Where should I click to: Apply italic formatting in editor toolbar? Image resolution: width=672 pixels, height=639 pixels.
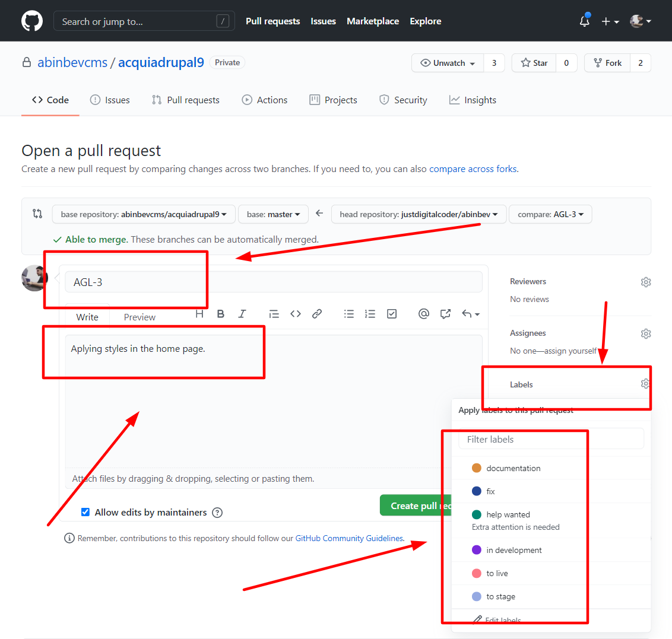coord(242,314)
